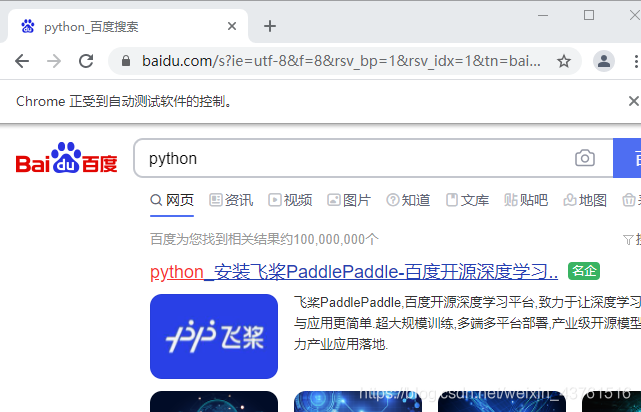Dismiss the automated test software infobar

click(x=634, y=101)
